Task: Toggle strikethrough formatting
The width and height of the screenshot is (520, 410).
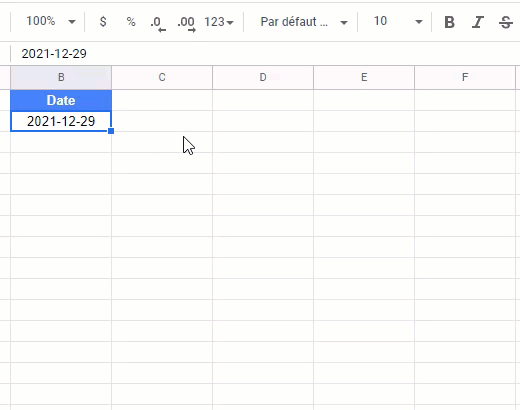Action: click(x=506, y=22)
